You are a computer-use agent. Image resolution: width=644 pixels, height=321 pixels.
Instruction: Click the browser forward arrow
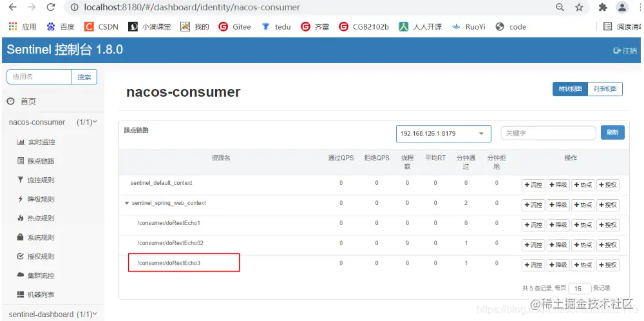click(x=32, y=7)
